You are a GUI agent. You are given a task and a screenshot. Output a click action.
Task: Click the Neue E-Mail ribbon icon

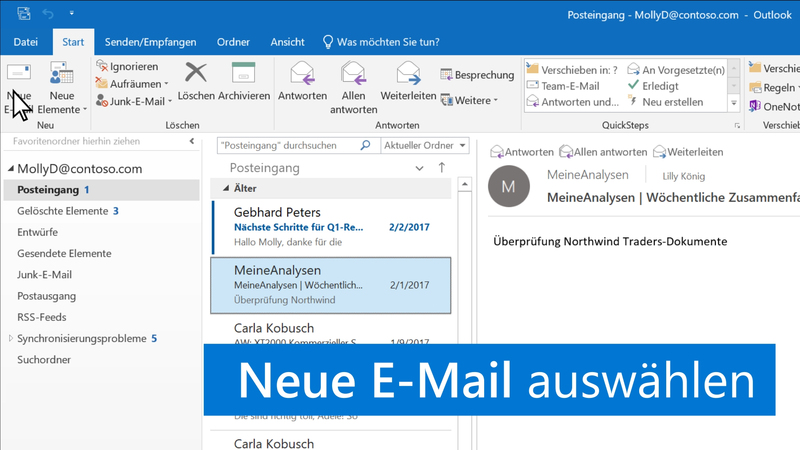click(x=19, y=76)
